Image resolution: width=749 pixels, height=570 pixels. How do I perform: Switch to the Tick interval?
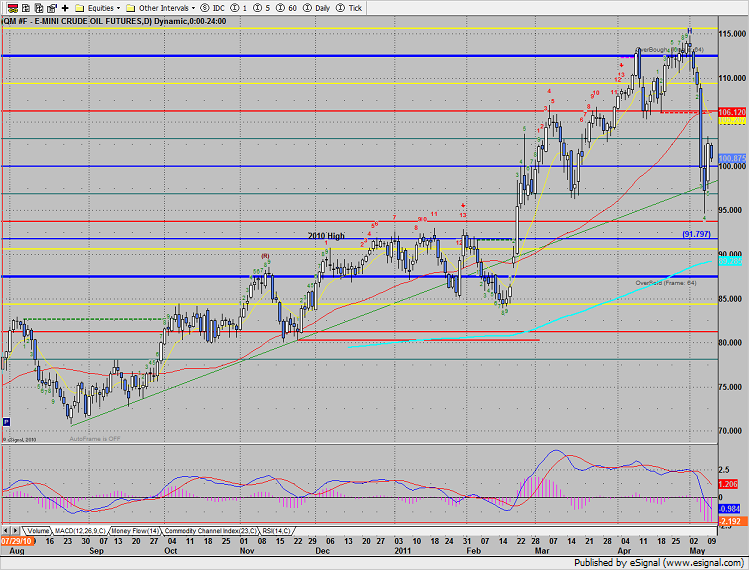tap(349, 8)
